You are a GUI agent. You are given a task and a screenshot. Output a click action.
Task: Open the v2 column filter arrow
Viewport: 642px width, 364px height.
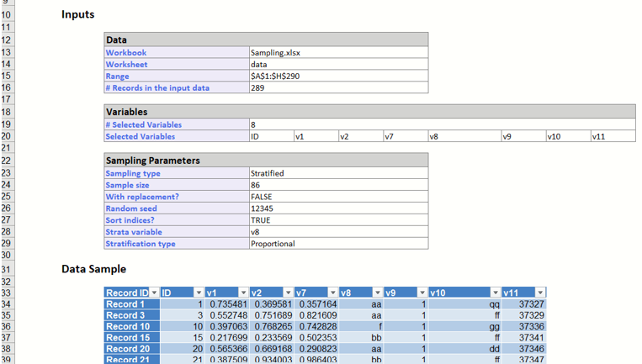pos(288,293)
